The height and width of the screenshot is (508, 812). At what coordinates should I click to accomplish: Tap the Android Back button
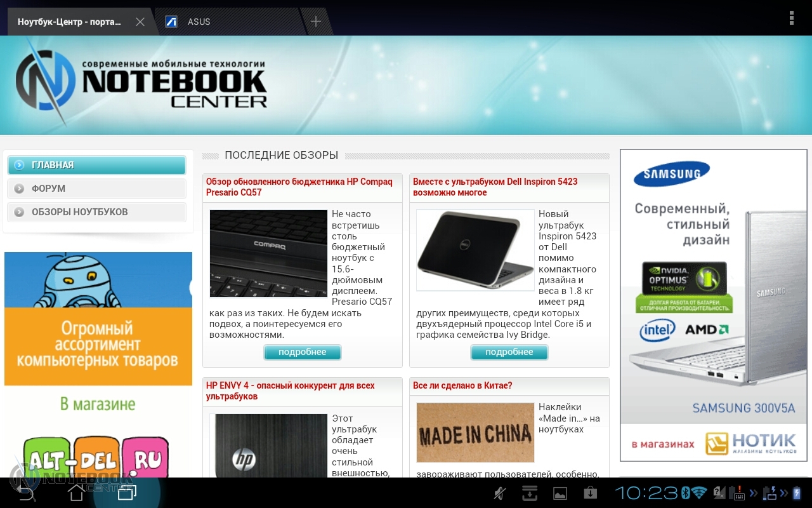(x=25, y=493)
